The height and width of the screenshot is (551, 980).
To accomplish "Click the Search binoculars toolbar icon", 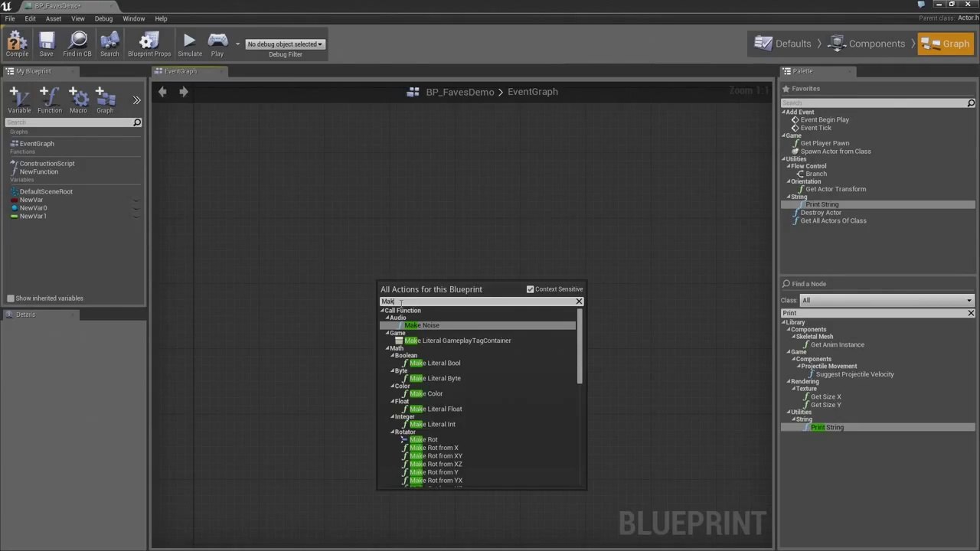I will (x=109, y=44).
